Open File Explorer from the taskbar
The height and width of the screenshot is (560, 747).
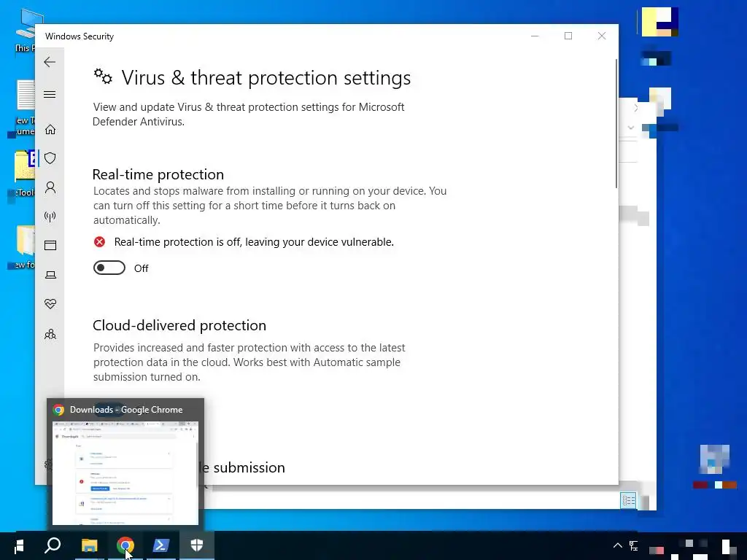click(x=89, y=545)
